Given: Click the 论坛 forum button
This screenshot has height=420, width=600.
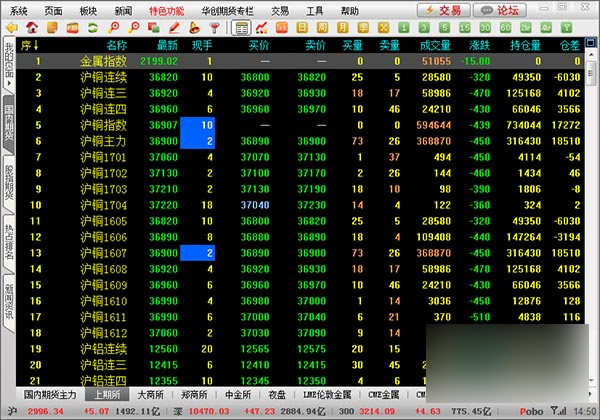Looking at the screenshot, I should click(500, 10).
